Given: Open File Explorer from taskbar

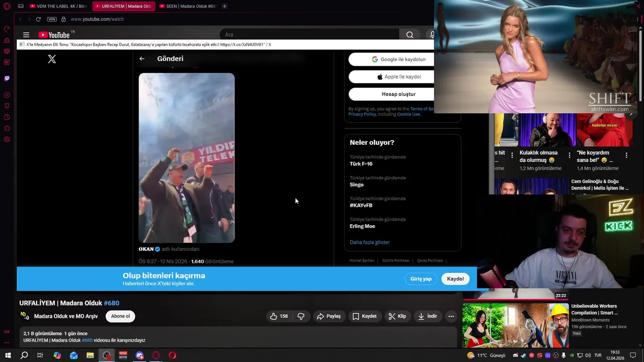Looking at the screenshot, I should [x=90, y=355].
